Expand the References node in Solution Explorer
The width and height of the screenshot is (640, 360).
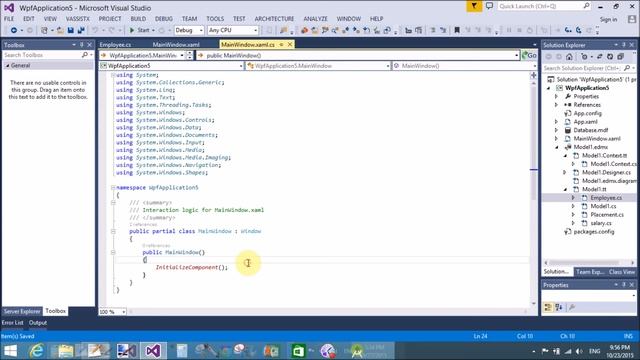click(556, 105)
